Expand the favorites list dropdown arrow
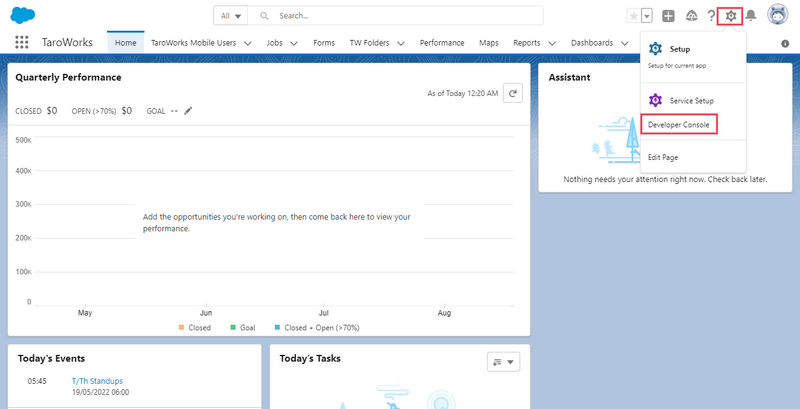Screen dimensions: 800x409 pyautogui.click(x=647, y=16)
